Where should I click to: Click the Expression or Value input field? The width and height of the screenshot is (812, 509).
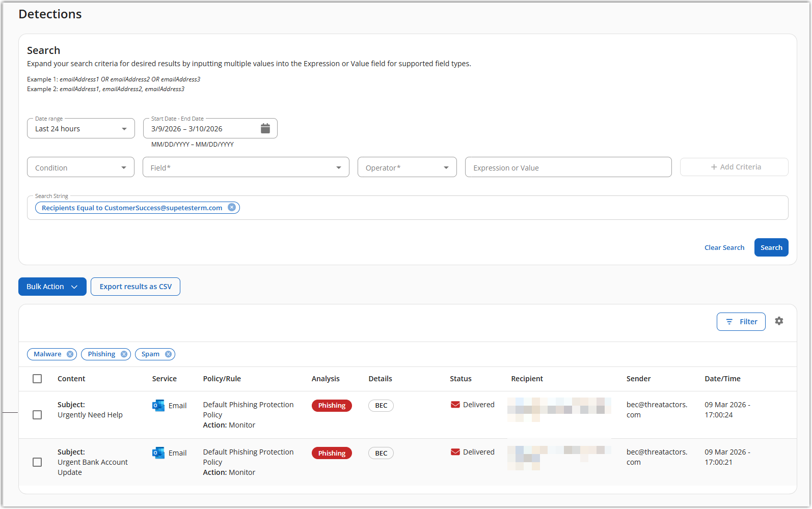[568, 167]
